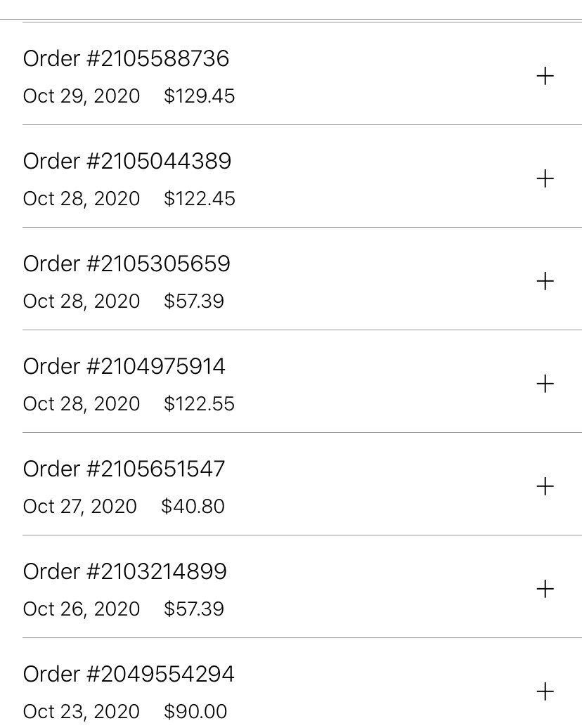Select the Order #2105588736 title
Image resolution: width=582 pixels, height=728 pixels.
[x=126, y=59]
